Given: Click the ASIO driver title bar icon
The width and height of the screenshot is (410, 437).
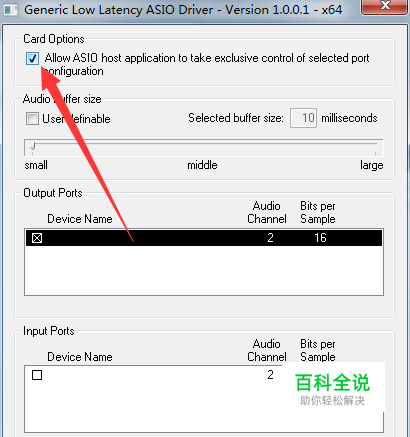Looking at the screenshot, I should pyautogui.click(x=11, y=10).
